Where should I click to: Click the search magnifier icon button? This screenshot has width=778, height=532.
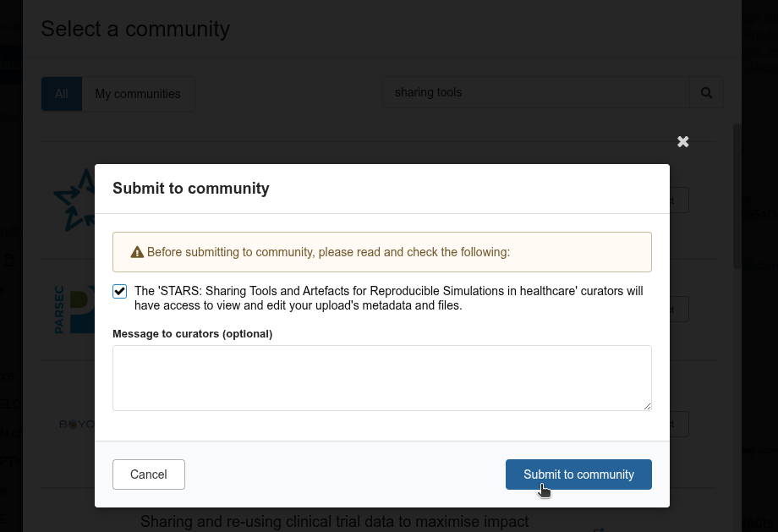706,92
